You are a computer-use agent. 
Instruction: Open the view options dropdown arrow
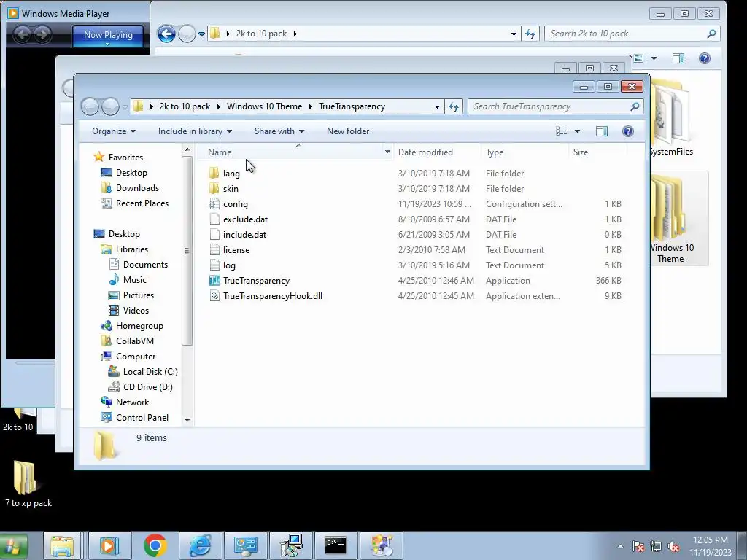[577, 131]
